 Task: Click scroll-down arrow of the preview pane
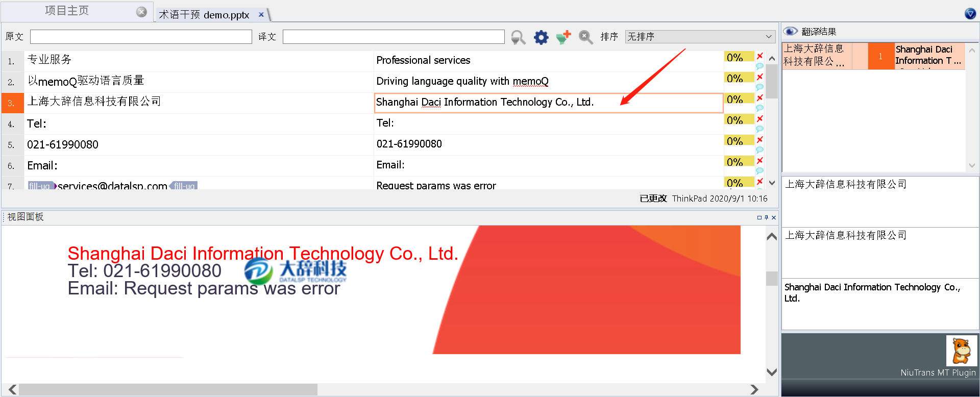(x=772, y=372)
